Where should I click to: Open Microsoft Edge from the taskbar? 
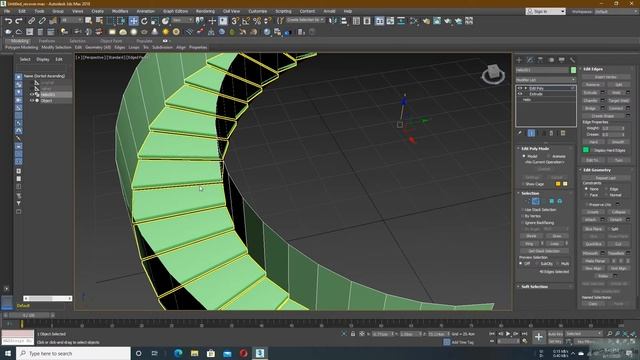point(178,353)
